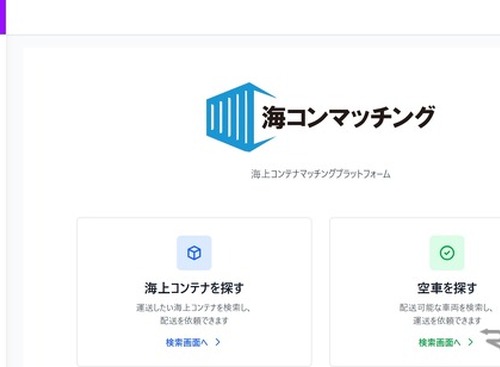Select the 海上コンテナを探す card heading
The height and width of the screenshot is (367, 500).
coord(194,288)
